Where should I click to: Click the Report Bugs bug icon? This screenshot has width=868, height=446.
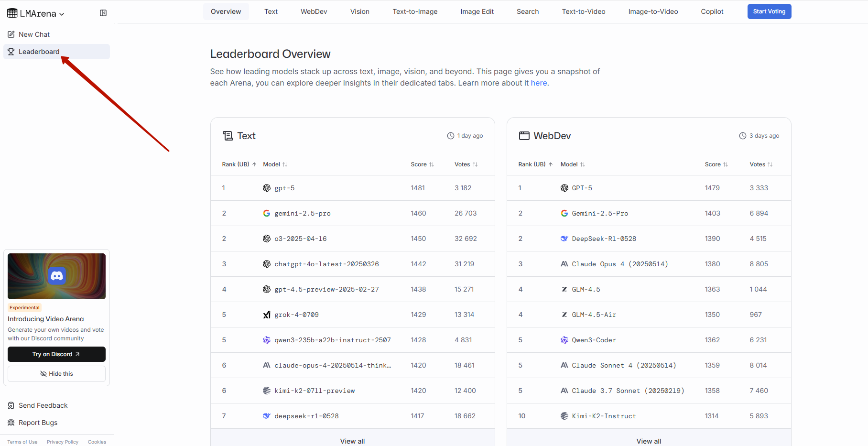click(x=11, y=423)
